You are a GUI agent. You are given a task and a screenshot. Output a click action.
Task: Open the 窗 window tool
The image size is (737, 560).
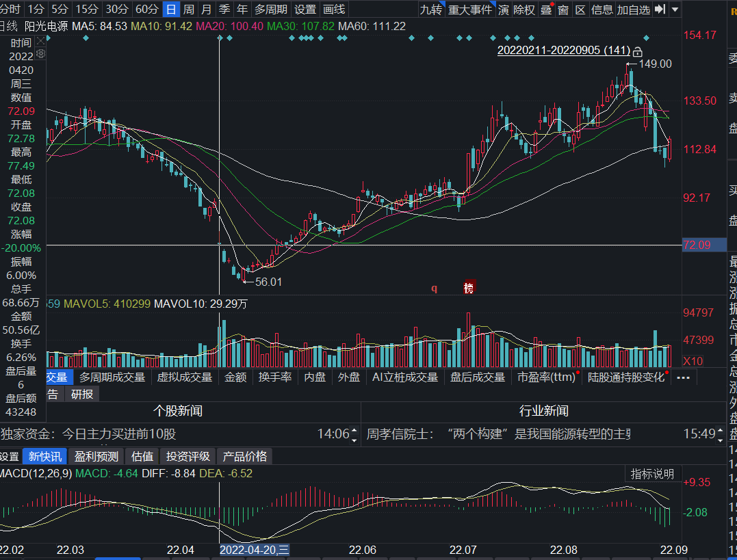(563, 10)
